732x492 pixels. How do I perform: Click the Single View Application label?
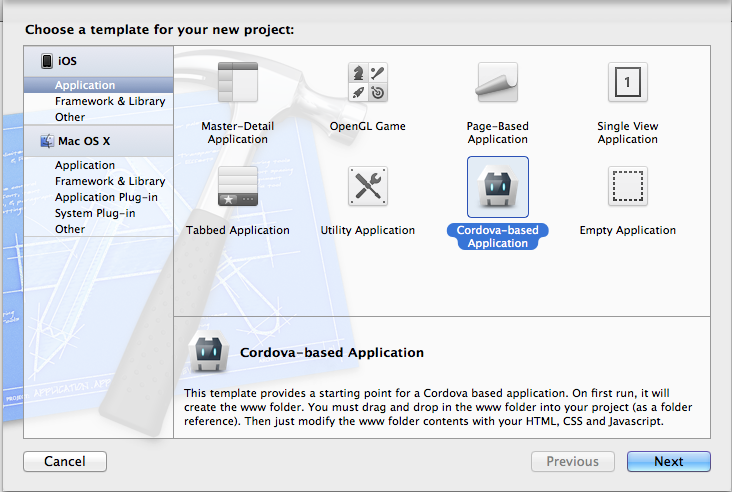[x=627, y=133]
